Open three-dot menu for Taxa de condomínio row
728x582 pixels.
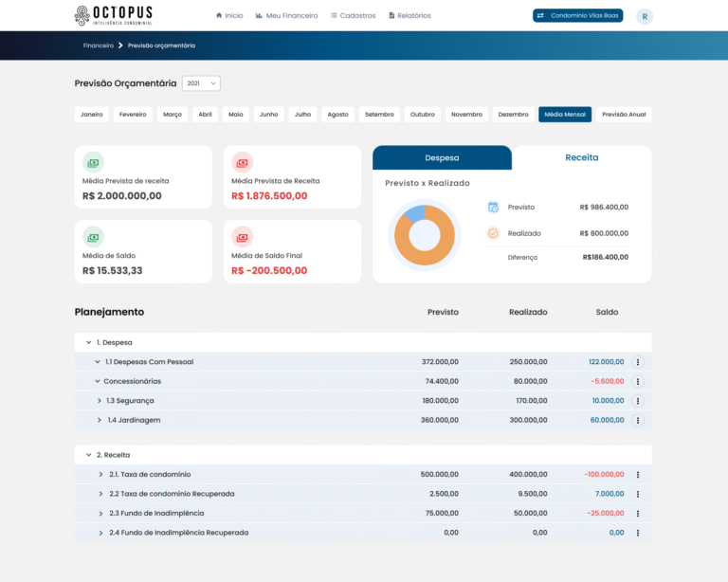coord(637,475)
